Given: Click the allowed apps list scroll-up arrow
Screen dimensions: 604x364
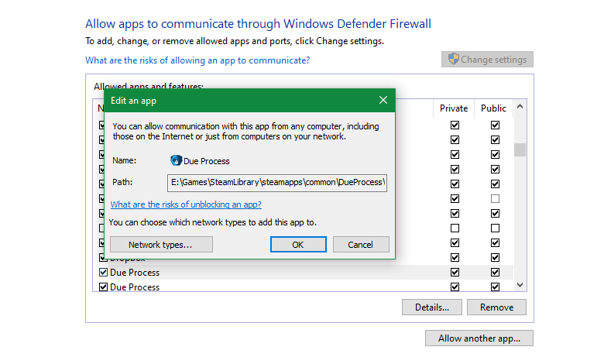Looking at the screenshot, I should click(520, 108).
